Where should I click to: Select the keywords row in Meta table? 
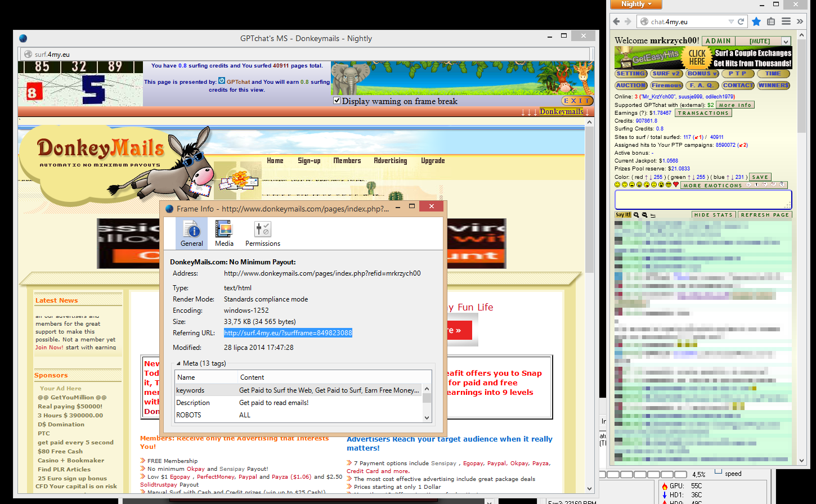click(x=299, y=390)
